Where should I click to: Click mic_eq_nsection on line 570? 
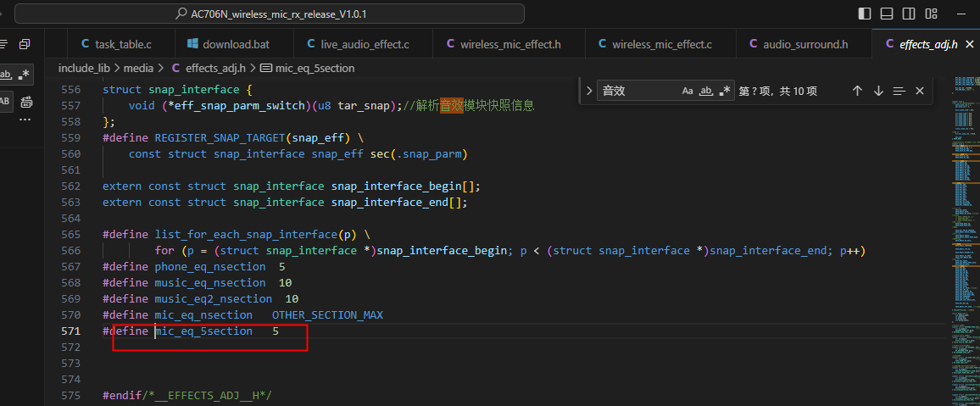click(203, 314)
